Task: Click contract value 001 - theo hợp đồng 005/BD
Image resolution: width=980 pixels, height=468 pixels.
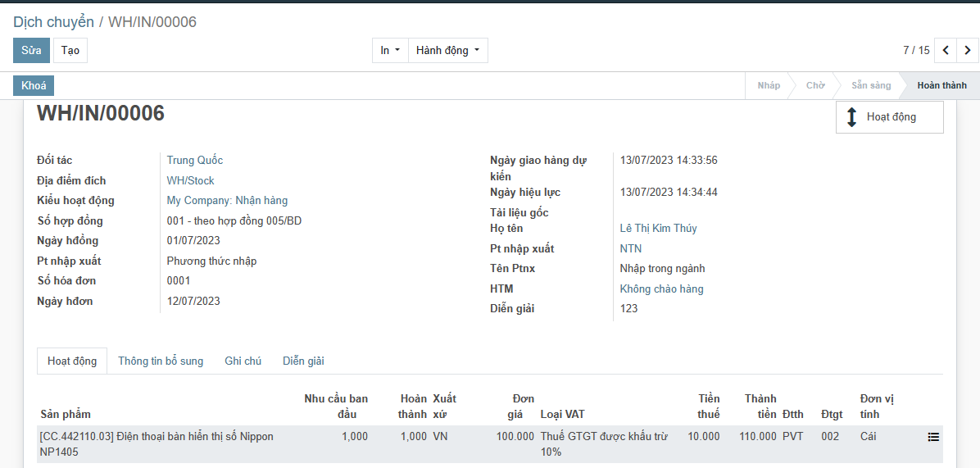Action: tap(234, 220)
